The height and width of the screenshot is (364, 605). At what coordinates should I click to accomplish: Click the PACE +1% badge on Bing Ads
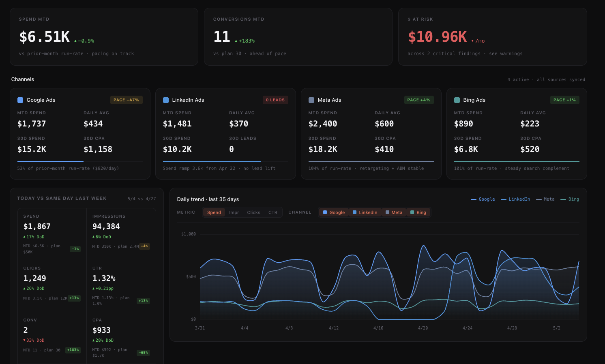564,100
